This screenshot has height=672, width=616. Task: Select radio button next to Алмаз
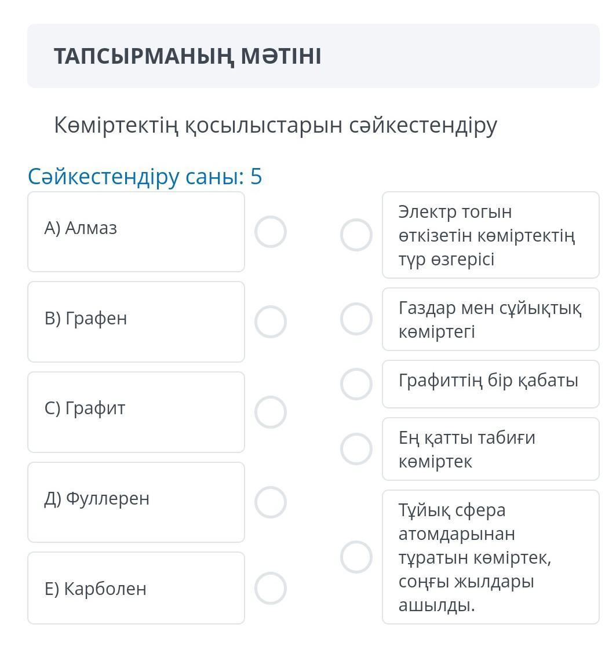tap(271, 232)
